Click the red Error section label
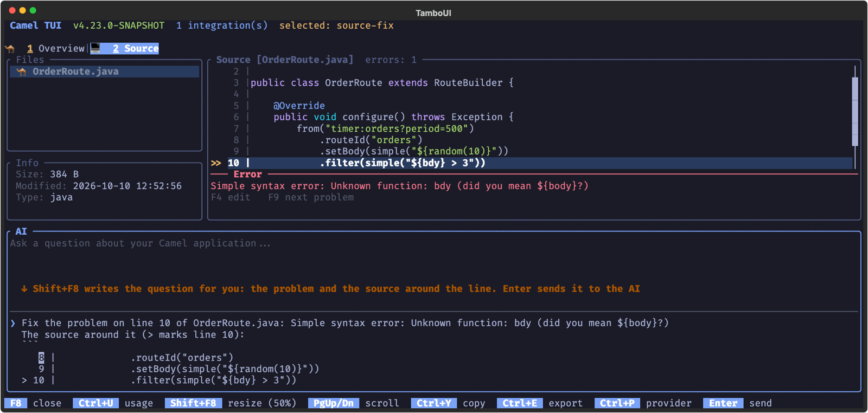Screen dimensions: 868x413 click(x=248, y=175)
